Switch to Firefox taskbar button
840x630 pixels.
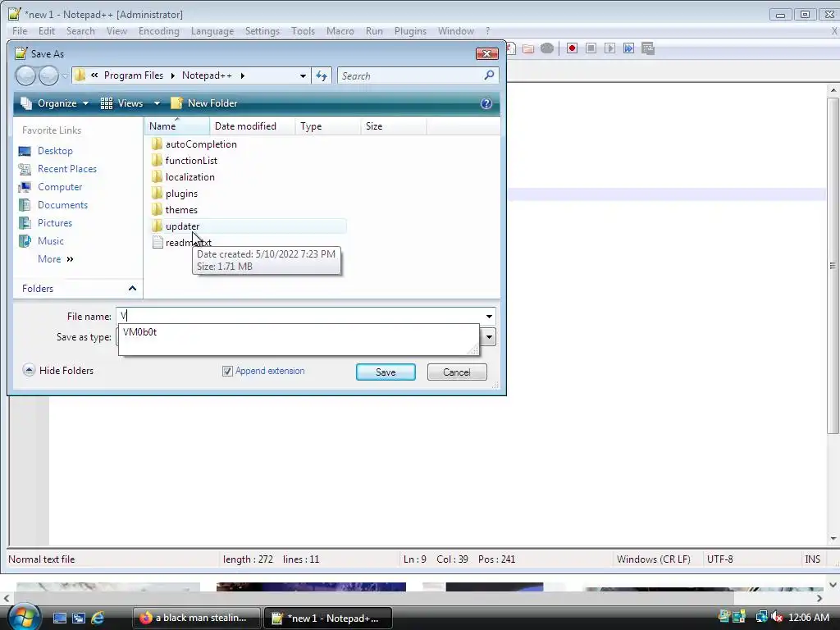click(197, 619)
